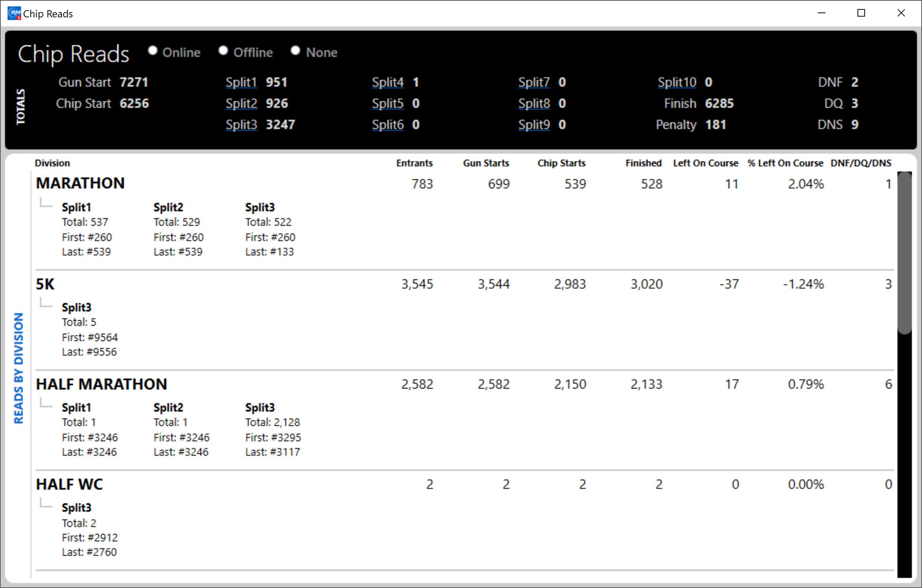Click the vertical scrollbar thumb
Image resolution: width=922 pixels, height=588 pixels.
tap(904, 253)
